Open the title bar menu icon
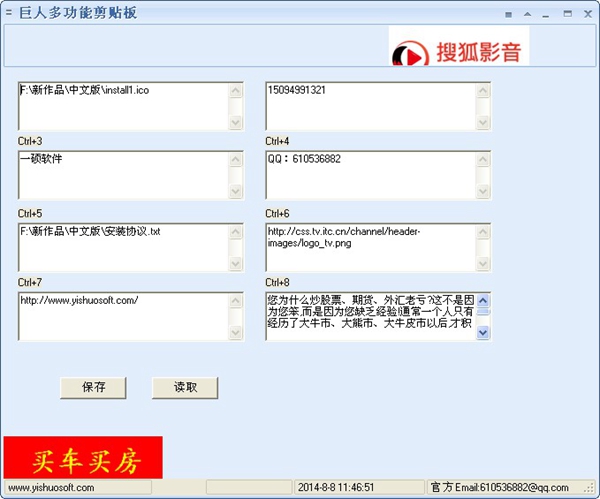This screenshot has height=499, width=600. (x=508, y=13)
